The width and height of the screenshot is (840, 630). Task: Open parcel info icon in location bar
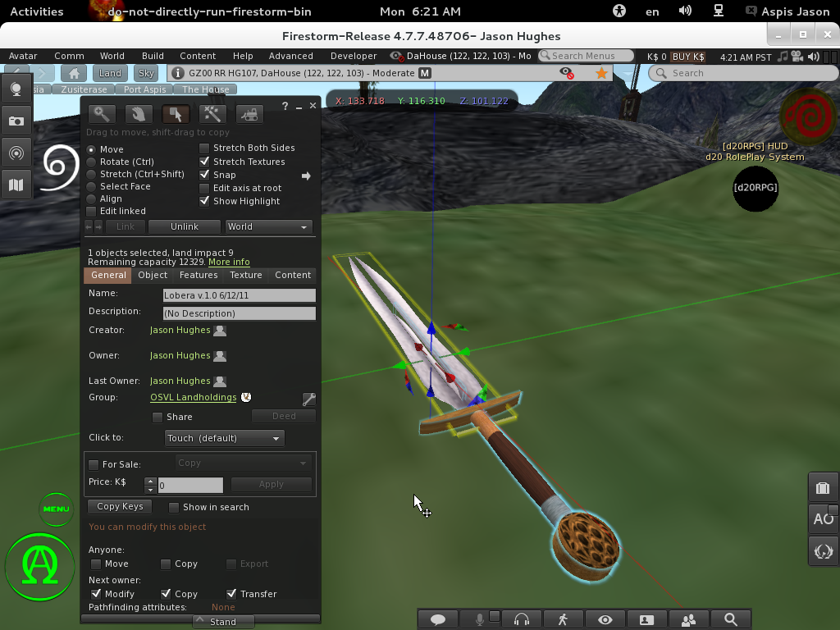click(178, 73)
